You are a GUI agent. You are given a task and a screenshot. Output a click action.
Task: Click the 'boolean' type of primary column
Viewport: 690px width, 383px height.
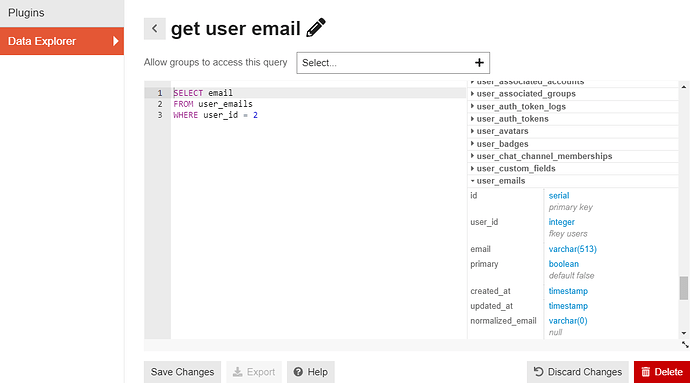pyautogui.click(x=564, y=264)
